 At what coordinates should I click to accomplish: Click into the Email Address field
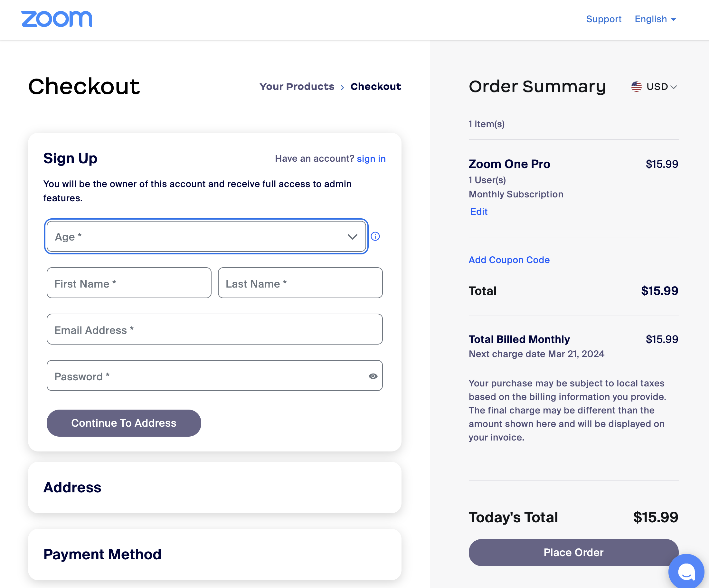tap(214, 329)
